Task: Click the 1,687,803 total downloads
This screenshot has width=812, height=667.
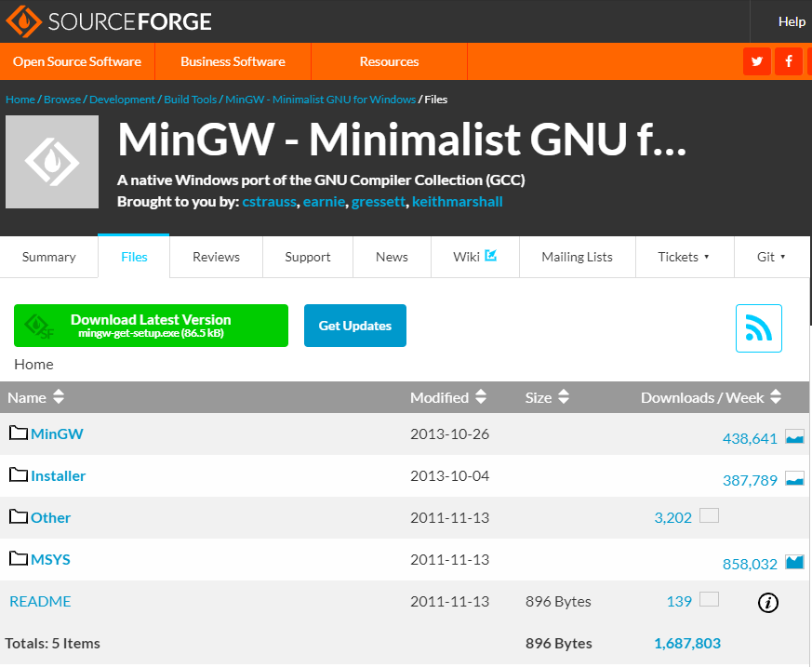Action: [687, 643]
